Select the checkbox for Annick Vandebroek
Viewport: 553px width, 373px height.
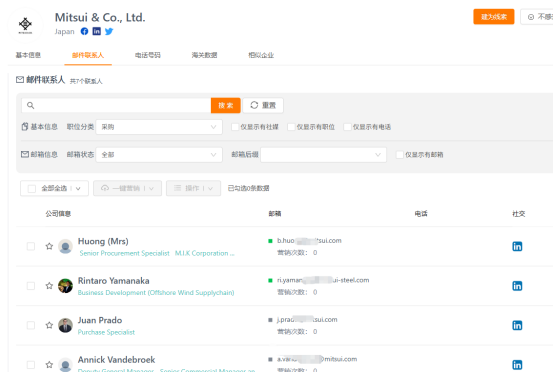[x=31, y=365]
